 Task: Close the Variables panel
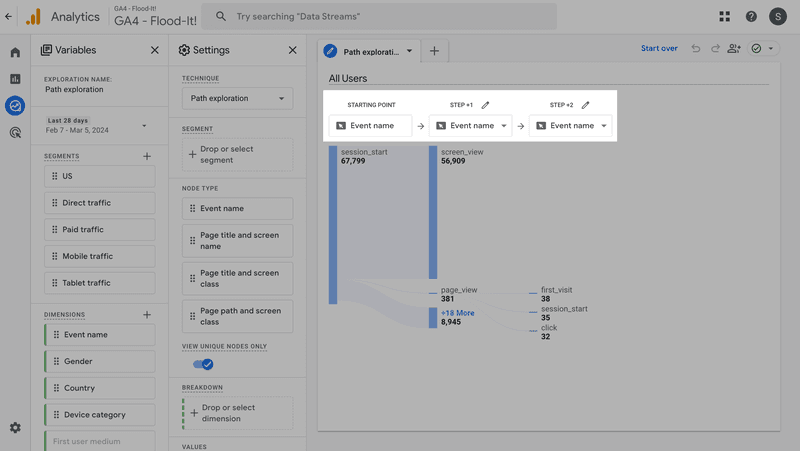click(x=155, y=50)
